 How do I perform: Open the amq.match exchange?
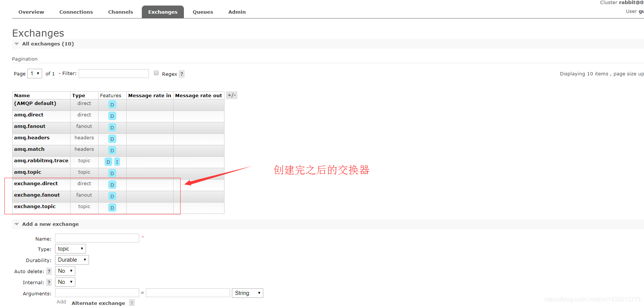point(29,149)
